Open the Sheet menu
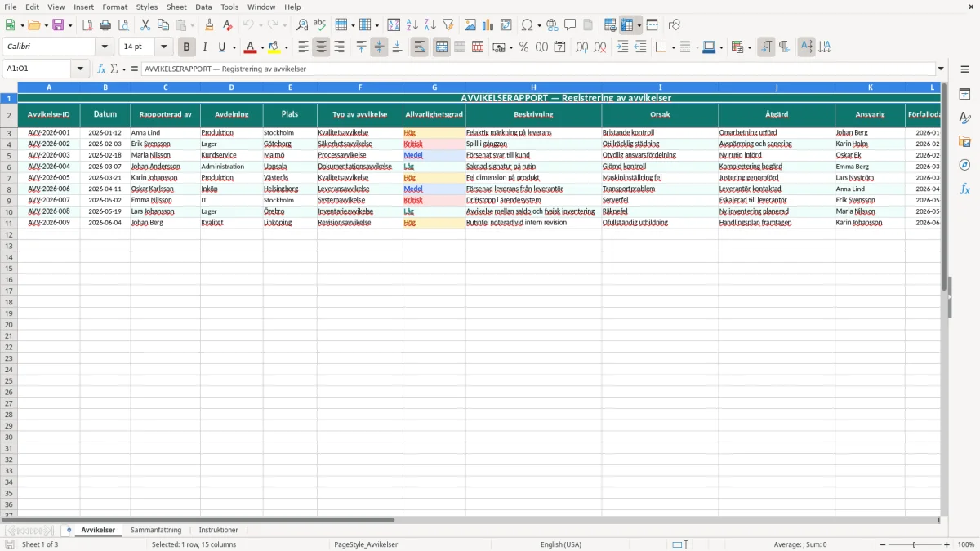Screen dimensions: 980x551 [x=176, y=7]
